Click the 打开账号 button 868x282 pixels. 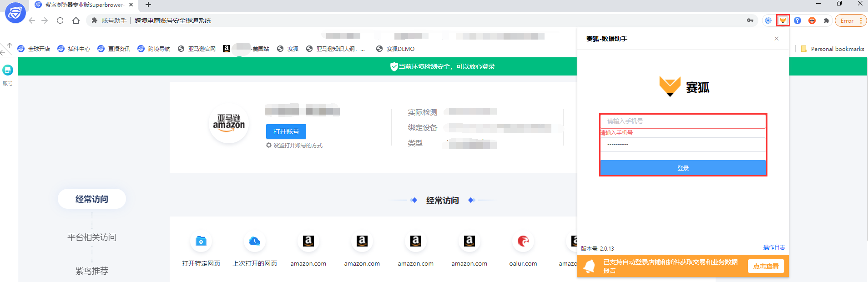tap(286, 131)
